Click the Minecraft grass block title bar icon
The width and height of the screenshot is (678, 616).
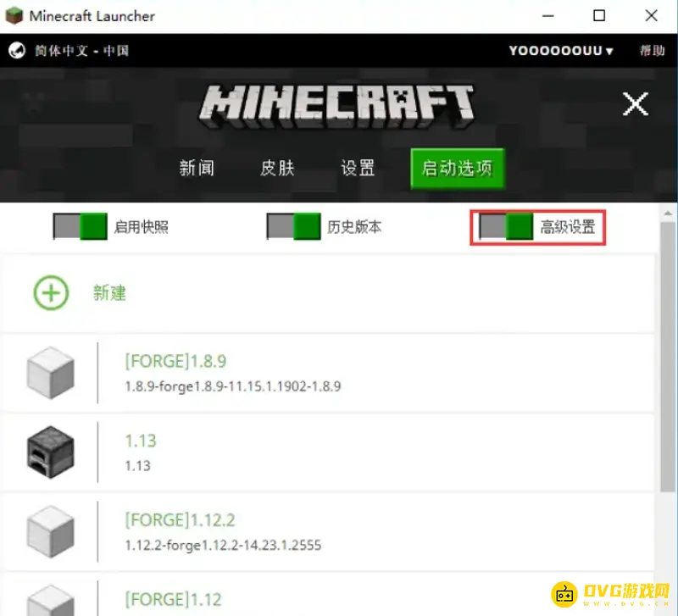click(14, 16)
